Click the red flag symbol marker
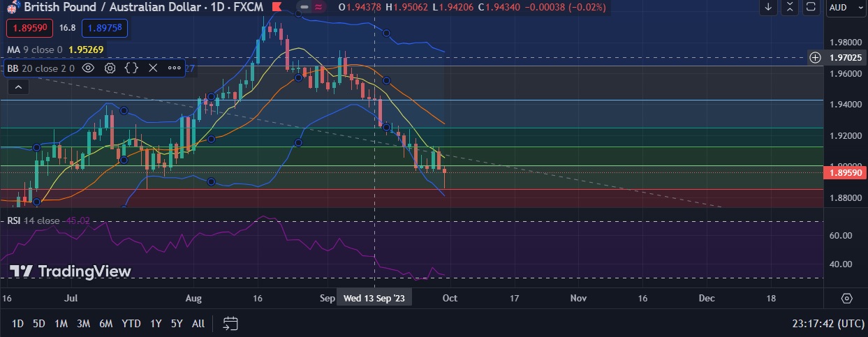This screenshot has width=868, height=337. pos(277,7)
